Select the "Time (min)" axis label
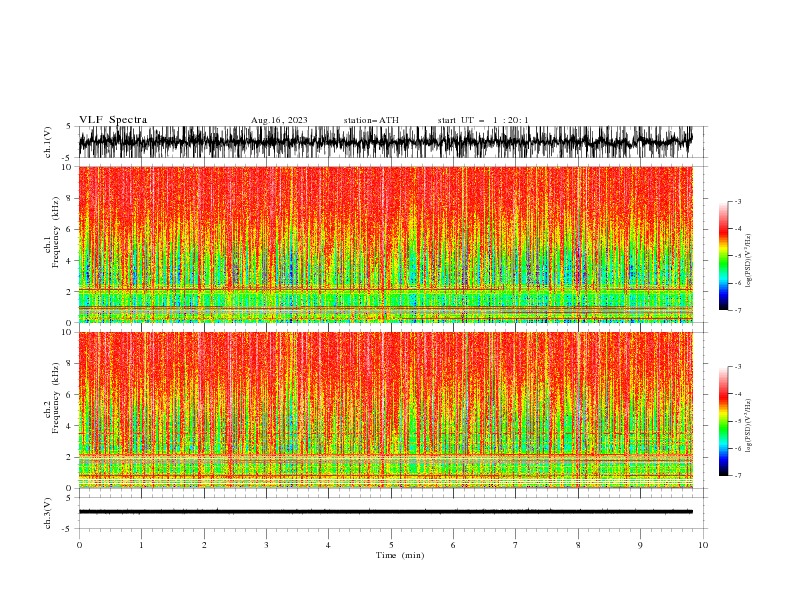792x612 pixels. pos(400,555)
